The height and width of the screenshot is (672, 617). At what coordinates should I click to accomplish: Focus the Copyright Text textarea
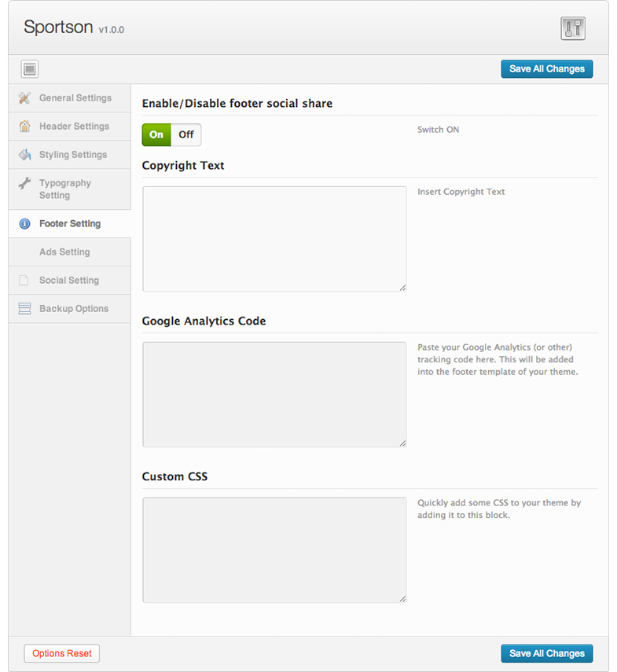[274, 239]
